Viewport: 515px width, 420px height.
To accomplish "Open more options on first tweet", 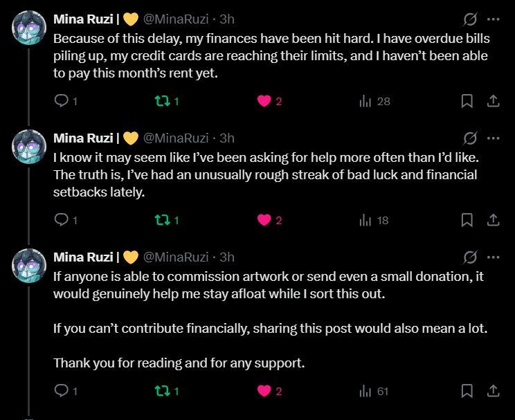I will coord(493,19).
